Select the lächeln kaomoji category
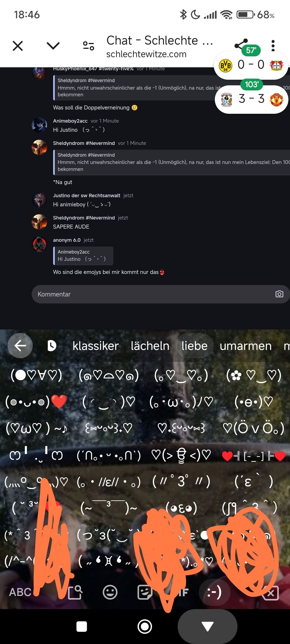The width and height of the screenshot is (290, 644). click(x=150, y=346)
